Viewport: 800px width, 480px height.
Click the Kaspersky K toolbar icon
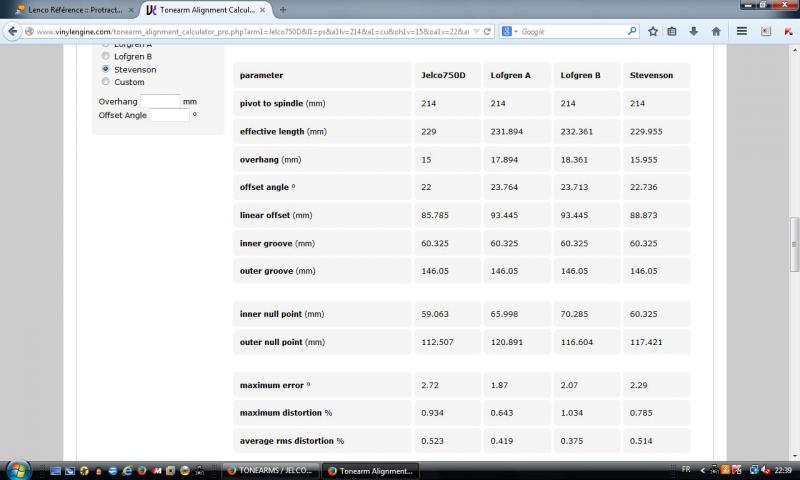tap(788, 32)
